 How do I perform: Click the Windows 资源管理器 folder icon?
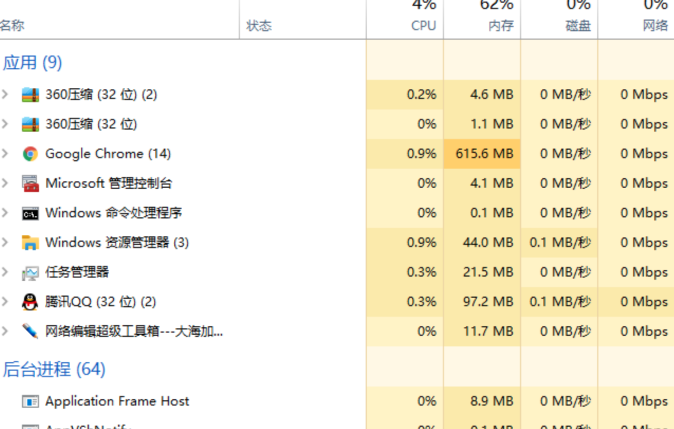click(x=30, y=243)
